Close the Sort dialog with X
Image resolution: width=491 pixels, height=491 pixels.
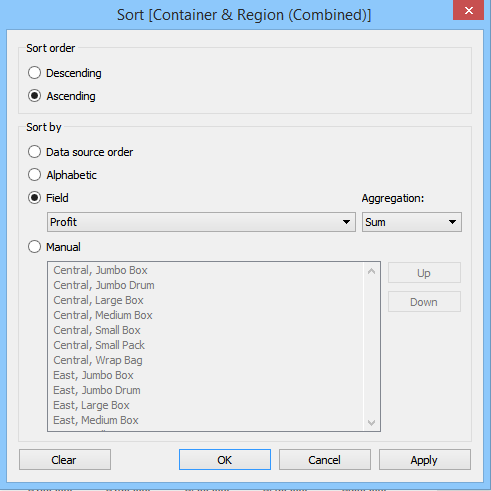click(x=468, y=10)
